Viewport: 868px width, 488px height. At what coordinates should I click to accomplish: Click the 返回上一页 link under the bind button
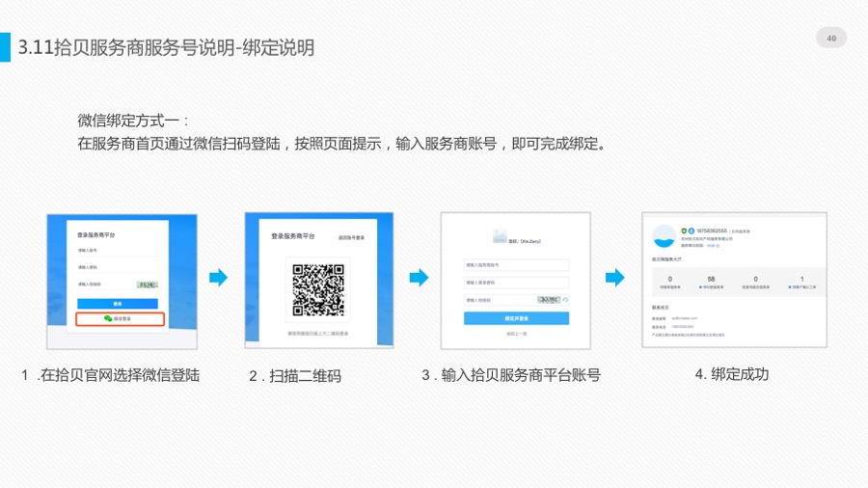pyautogui.click(x=517, y=334)
